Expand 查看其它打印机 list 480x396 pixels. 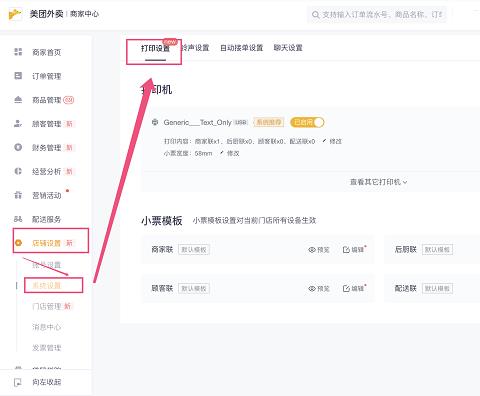point(378,182)
